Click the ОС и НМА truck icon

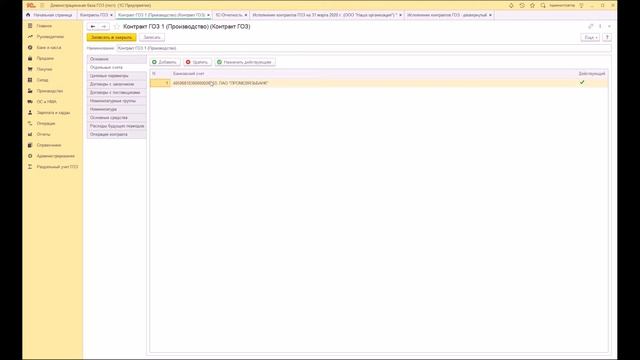[x=30, y=102]
